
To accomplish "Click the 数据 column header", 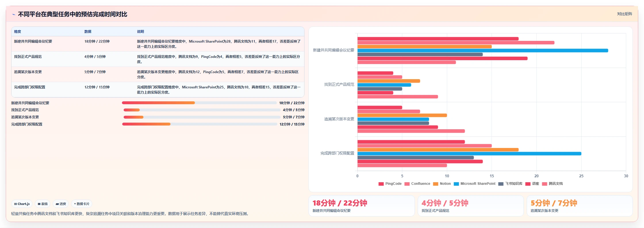I will pos(88,32).
